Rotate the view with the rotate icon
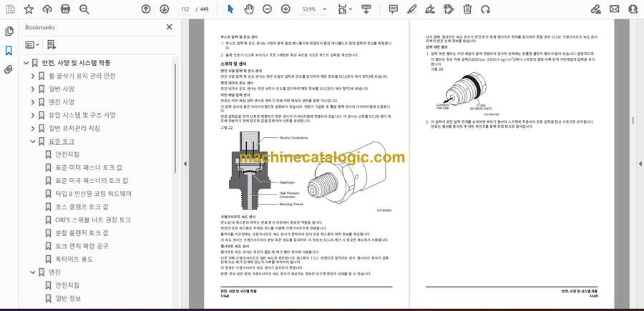The width and height of the screenshot is (644, 311). click(x=485, y=9)
